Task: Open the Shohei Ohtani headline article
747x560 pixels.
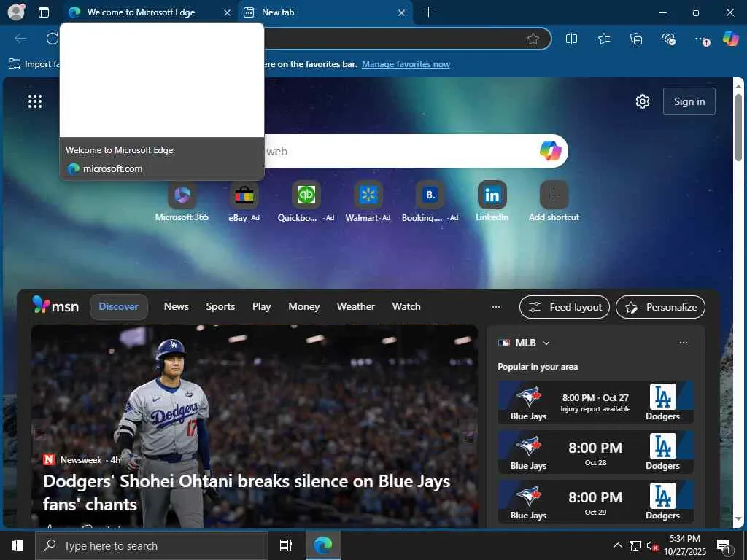Action: 247,492
